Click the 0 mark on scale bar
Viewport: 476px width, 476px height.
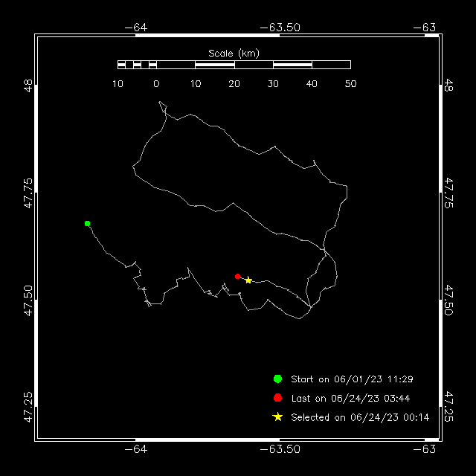click(x=156, y=83)
